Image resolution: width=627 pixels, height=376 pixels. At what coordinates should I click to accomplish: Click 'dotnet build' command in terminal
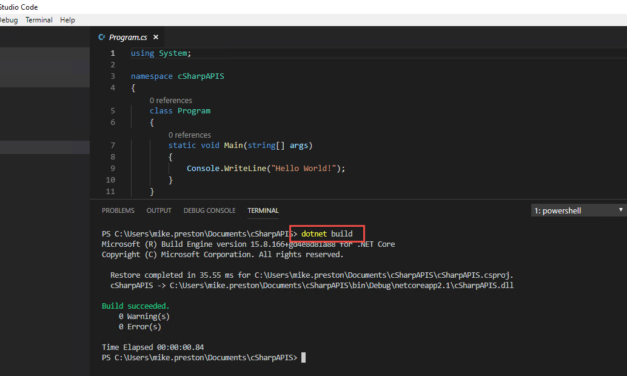tap(327, 234)
